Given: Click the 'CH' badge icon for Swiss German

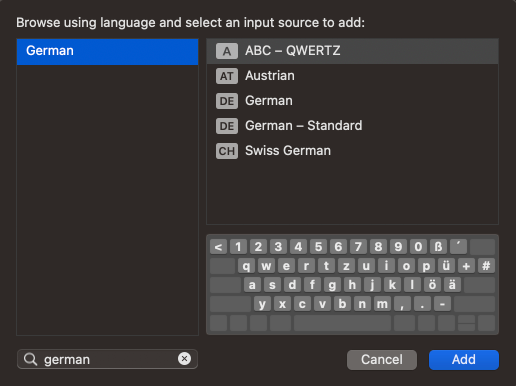Looking at the screenshot, I should coord(227,151).
